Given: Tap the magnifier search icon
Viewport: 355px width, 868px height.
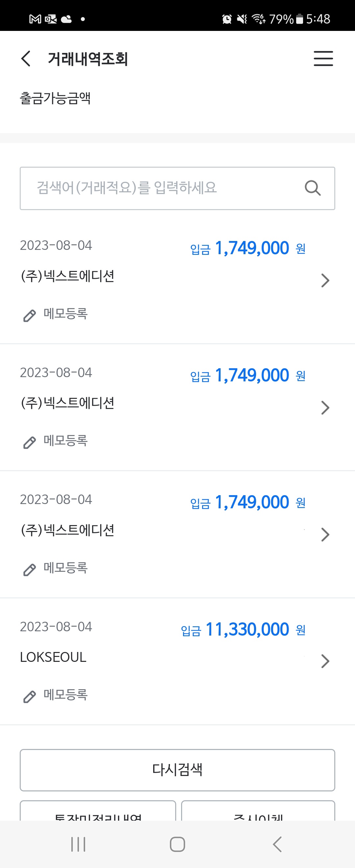Looking at the screenshot, I should tap(312, 188).
